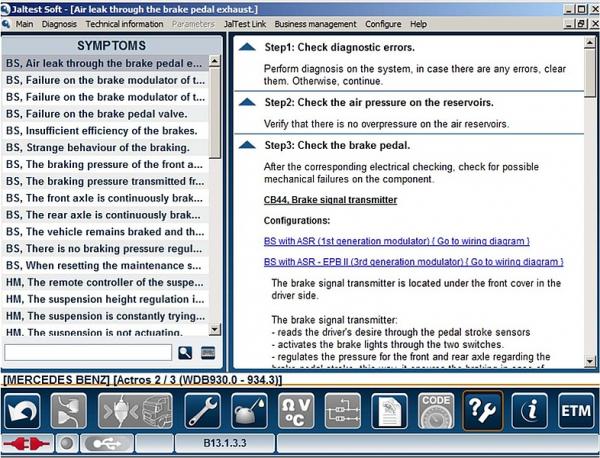
Task: Select HM, The suspension is not actuating
Action: [x=105, y=331]
